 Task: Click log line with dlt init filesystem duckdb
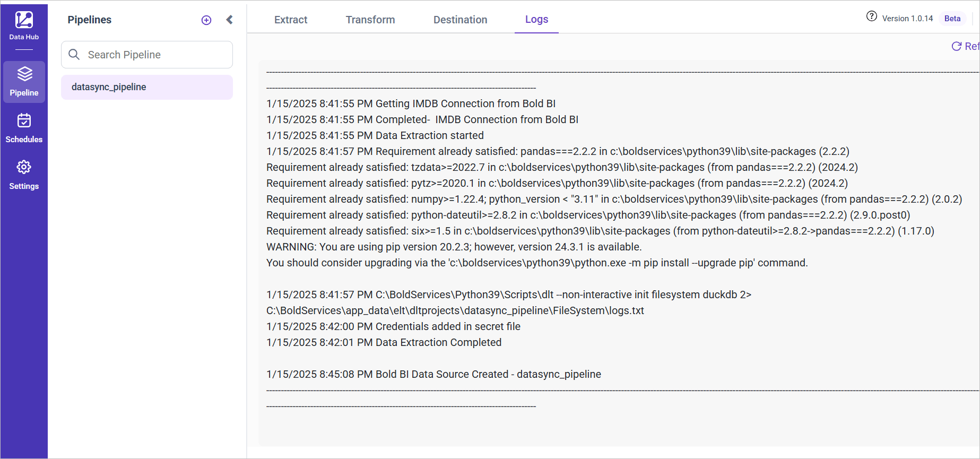[x=509, y=295]
